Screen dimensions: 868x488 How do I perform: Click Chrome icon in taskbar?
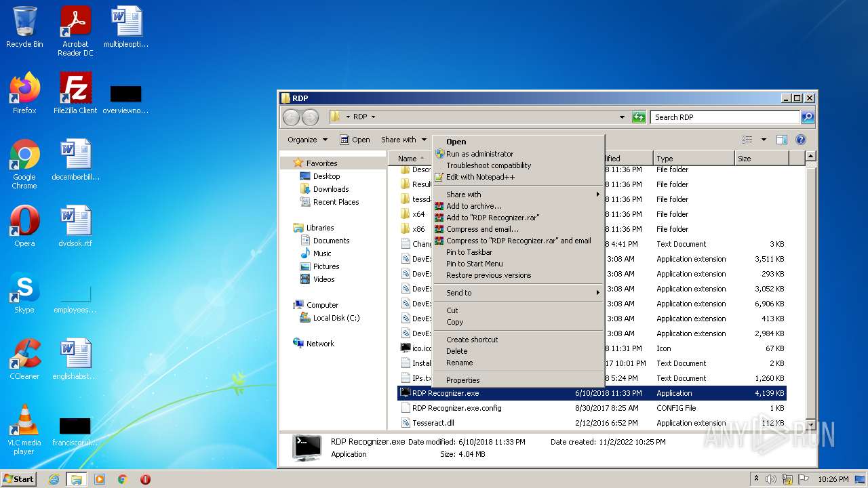122,479
